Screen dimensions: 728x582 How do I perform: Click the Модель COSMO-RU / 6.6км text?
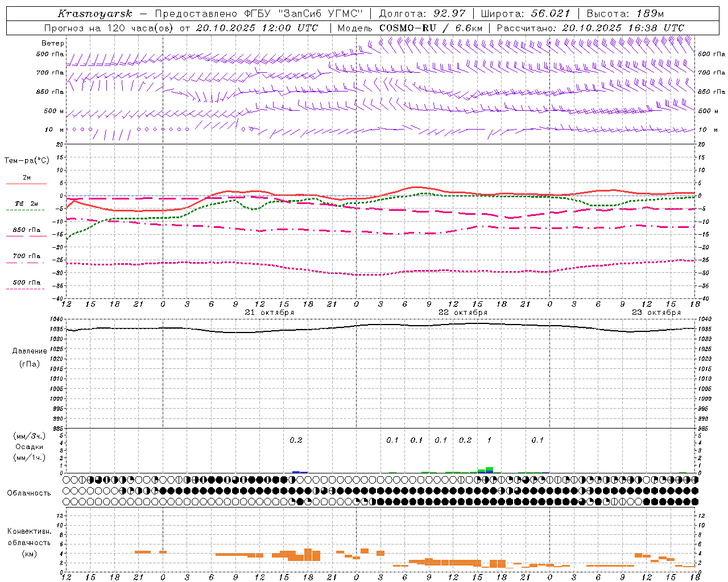(409, 28)
